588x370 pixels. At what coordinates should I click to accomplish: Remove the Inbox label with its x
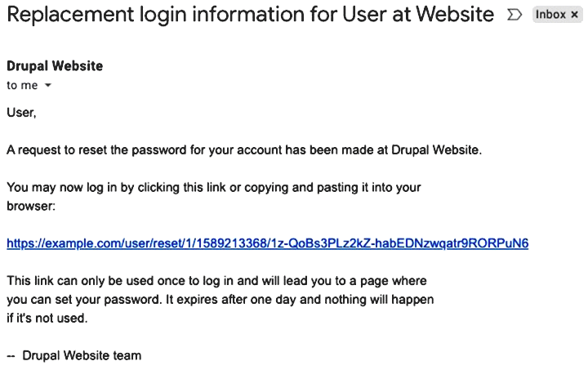(574, 15)
